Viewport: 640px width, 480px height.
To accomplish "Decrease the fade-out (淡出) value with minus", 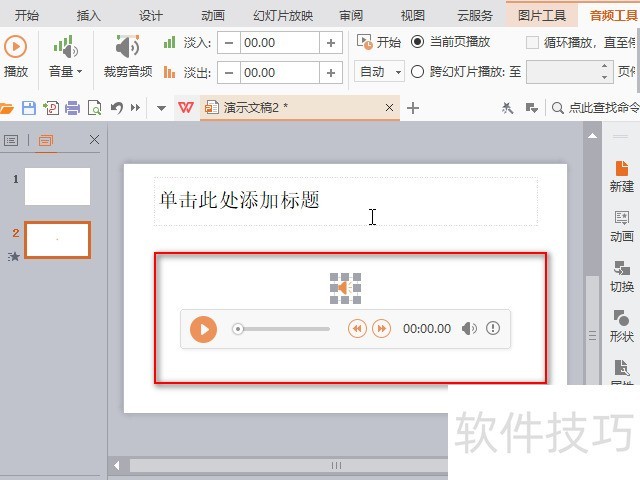I will pyautogui.click(x=229, y=73).
